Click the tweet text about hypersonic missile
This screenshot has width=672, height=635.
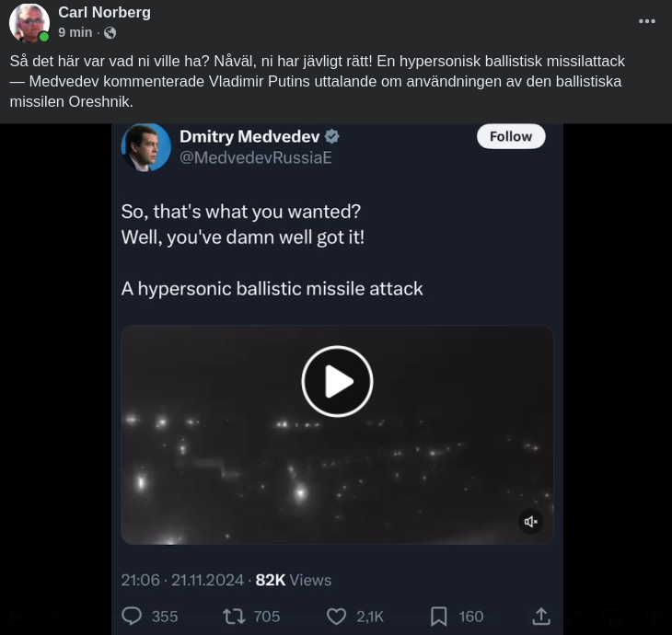click(x=272, y=288)
